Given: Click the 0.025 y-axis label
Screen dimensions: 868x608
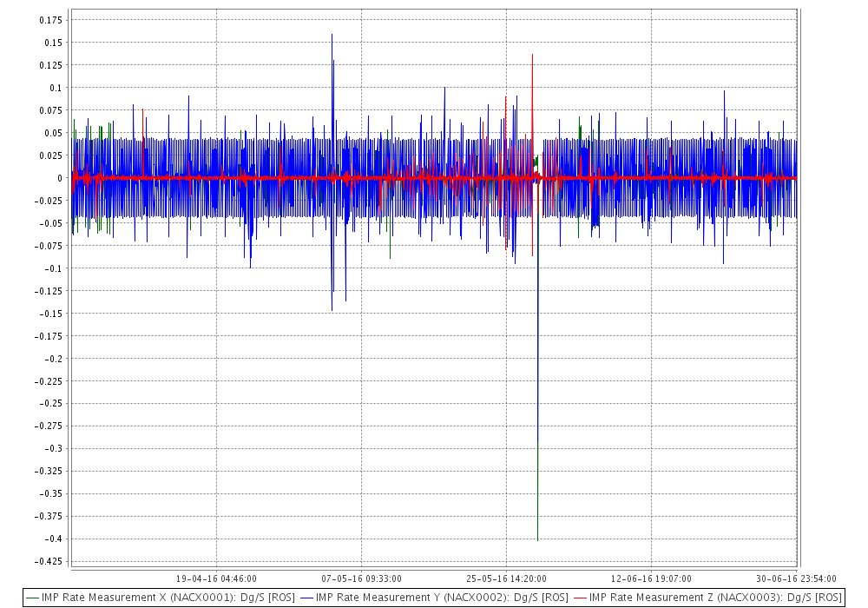Looking at the screenshot, I should (x=51, y=155).
